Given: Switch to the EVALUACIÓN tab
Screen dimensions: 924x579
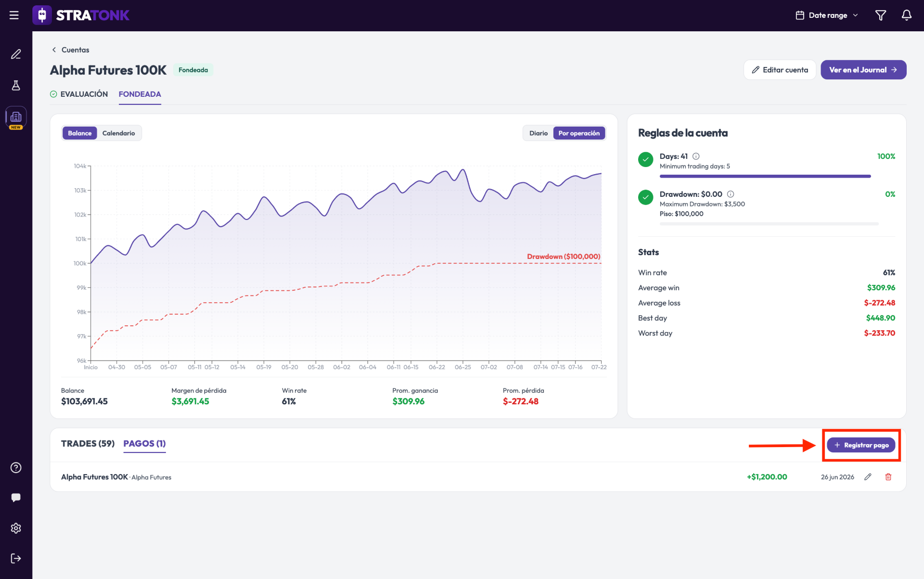Looking at the screenshot, I should pos(79,94).
